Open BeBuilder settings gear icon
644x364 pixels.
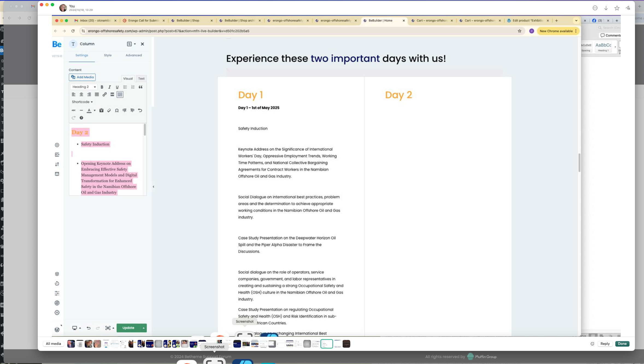coord(57,312)
